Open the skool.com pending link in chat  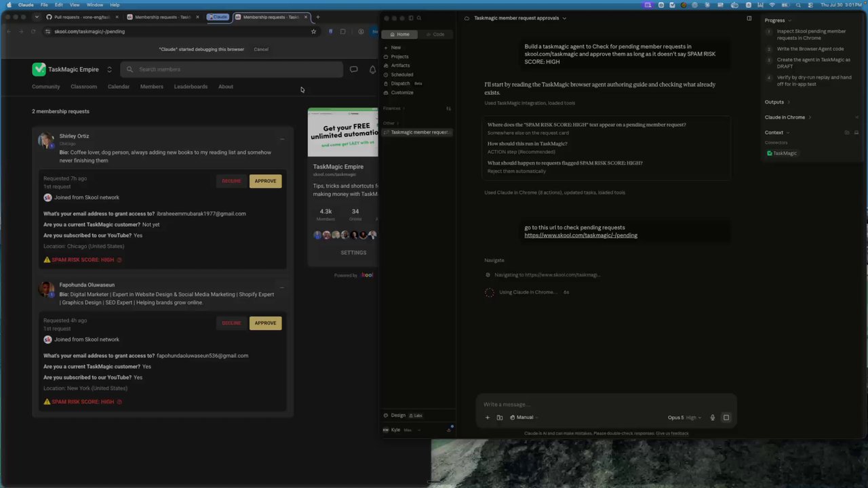(x=580, y=235)
